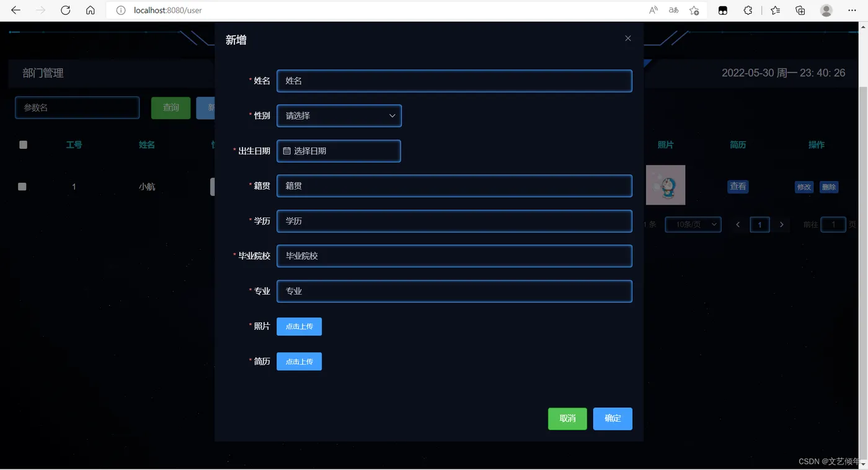This screenshot has width=868, height=470.
Task: Focus the 姓名 input field
Action: pyautogui.click(x=454, y=81)
